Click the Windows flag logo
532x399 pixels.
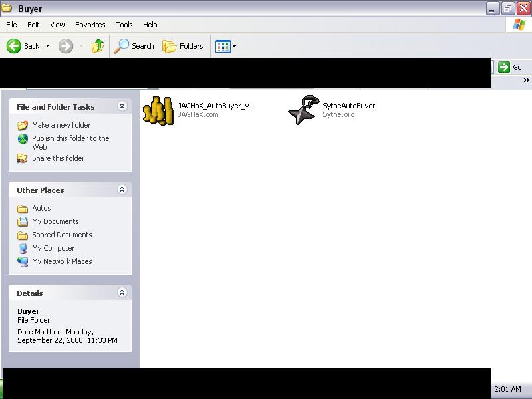pyautogui.click(x=519, y=25)
